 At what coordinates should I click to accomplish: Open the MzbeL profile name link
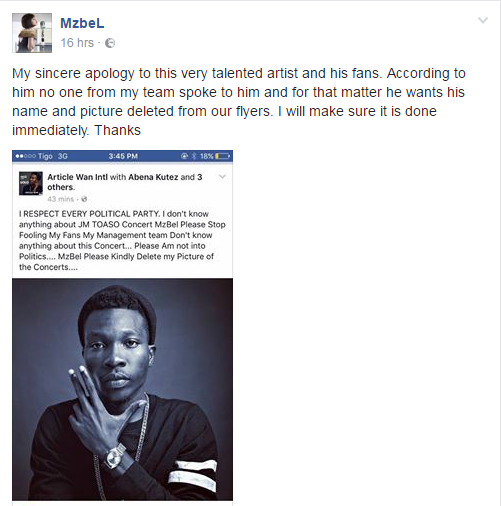(x=82, y=23)
